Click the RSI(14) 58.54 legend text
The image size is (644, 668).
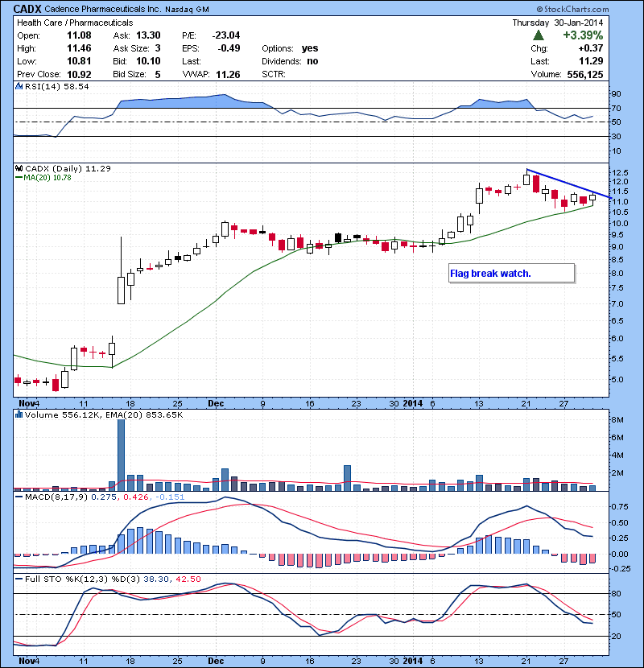57,86
